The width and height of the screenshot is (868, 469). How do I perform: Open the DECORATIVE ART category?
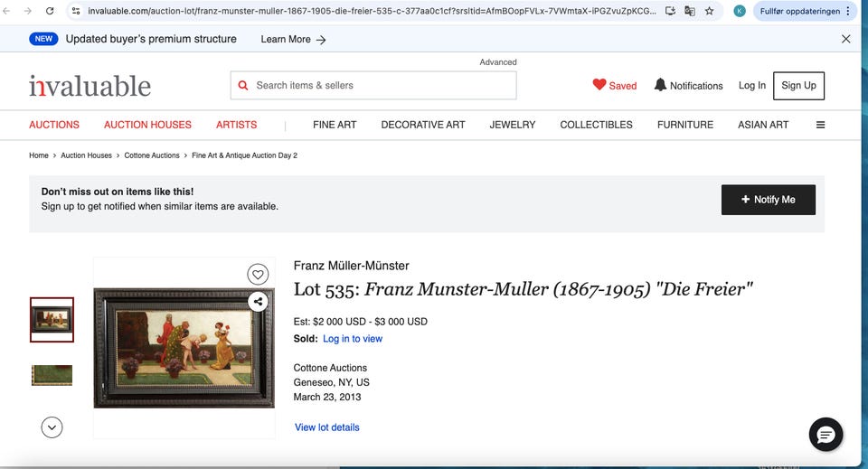pos(423,125)
